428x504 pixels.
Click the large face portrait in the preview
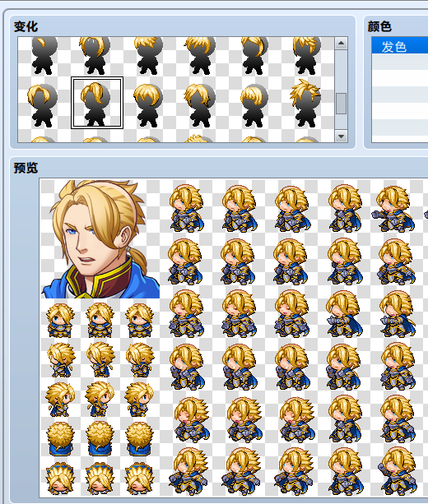point(100,238)
